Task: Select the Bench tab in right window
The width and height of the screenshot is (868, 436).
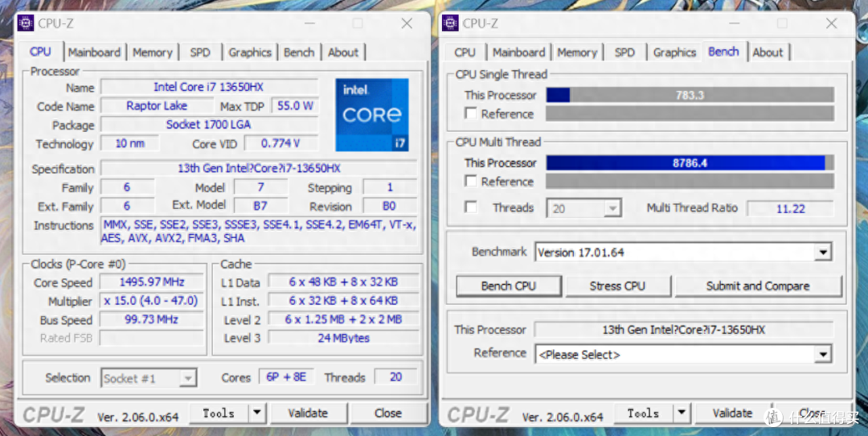Action: coord(723,51)
